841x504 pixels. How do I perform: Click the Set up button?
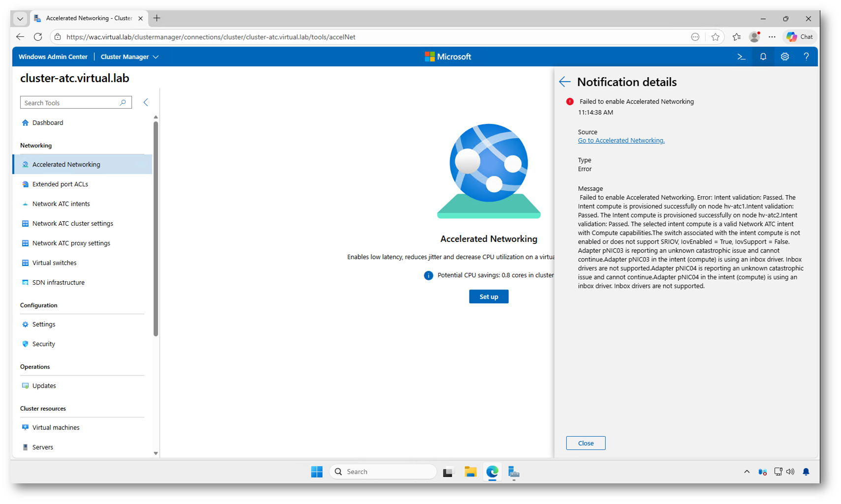point(488,297)
